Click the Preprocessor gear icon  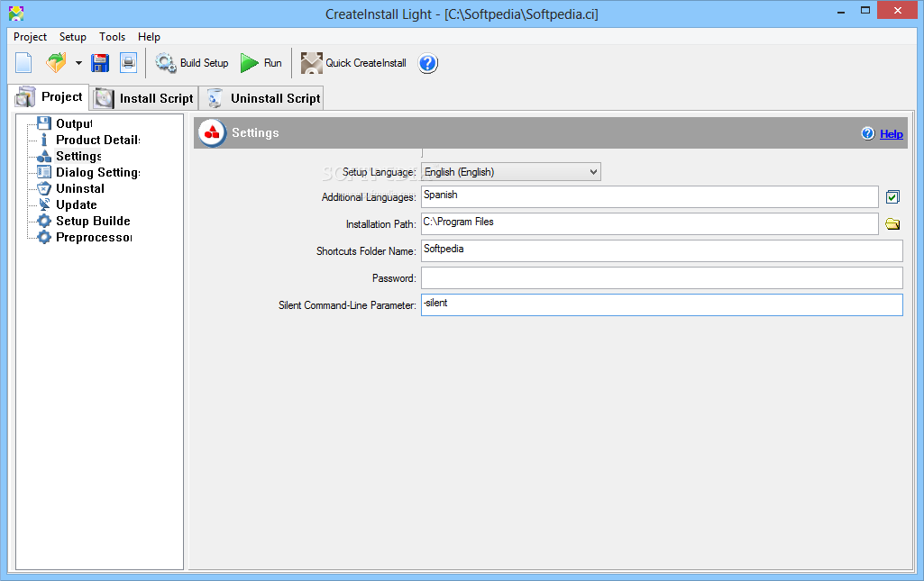[x=44, y=237]
